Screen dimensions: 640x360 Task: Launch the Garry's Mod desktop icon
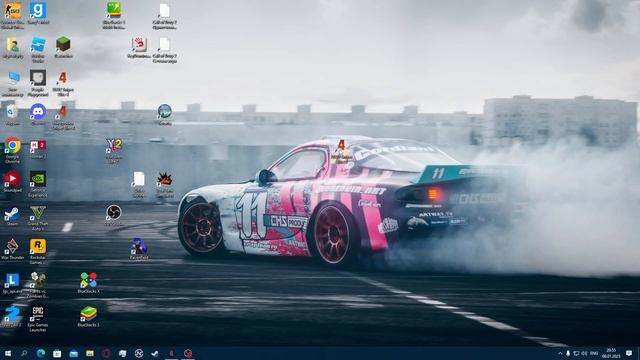[x=38, y=11]
